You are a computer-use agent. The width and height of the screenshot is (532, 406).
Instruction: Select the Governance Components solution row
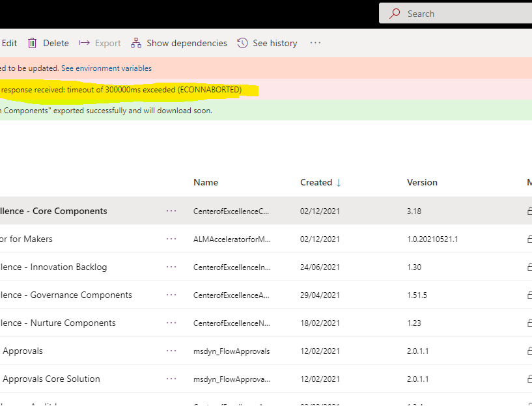click(x=65, y=295)
